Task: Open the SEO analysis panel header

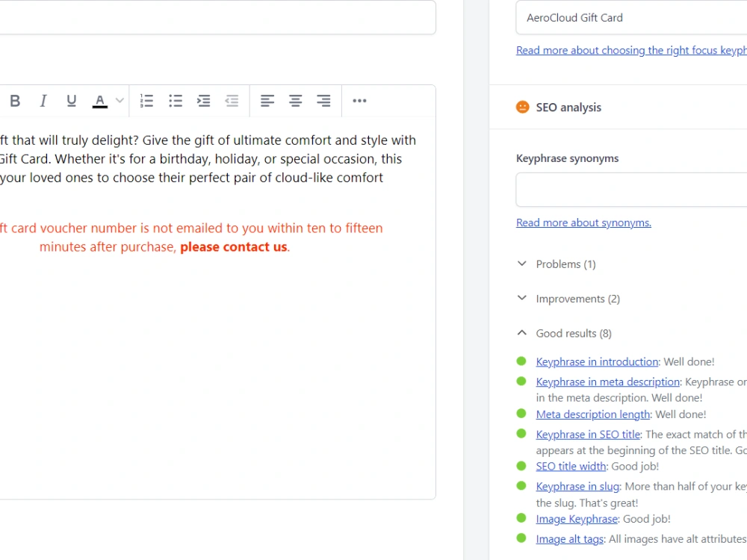Action: click(x=619, y=107)
